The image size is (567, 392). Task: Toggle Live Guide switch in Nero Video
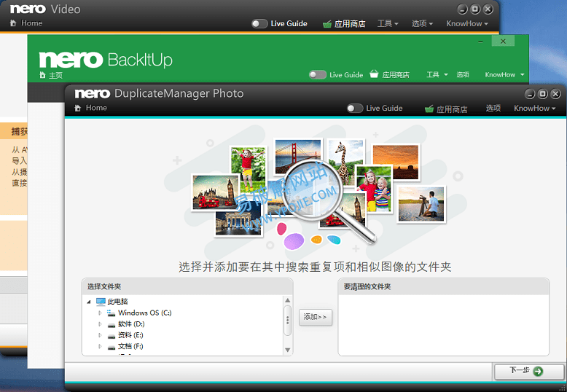pyautogui.click(x=259, y=24)
